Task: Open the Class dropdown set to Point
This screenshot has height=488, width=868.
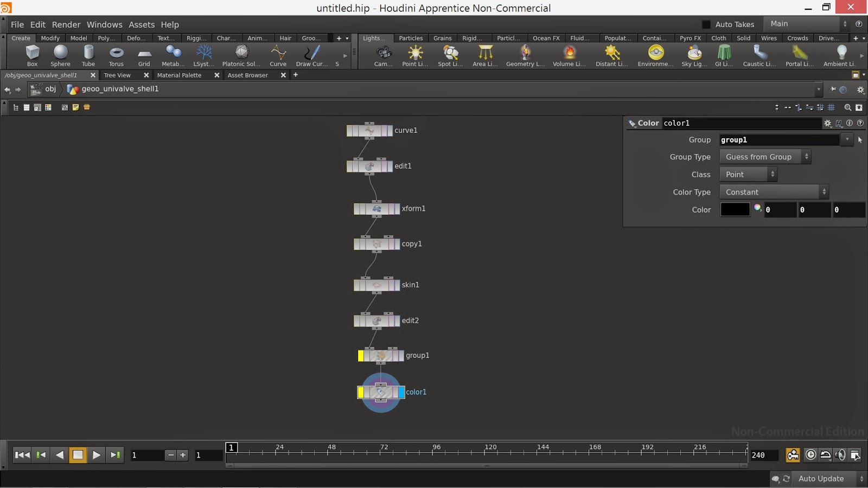Action: pos(748,175)
